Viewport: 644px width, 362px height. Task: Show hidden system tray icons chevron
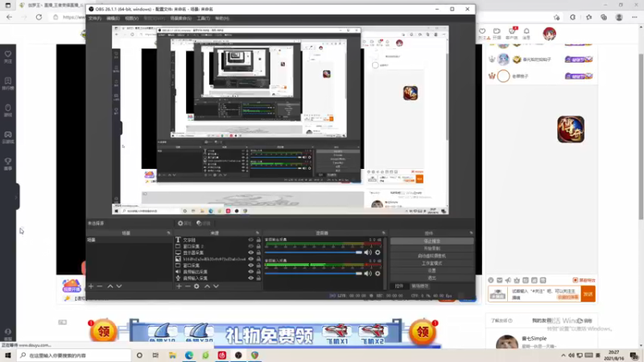[563, 356]
